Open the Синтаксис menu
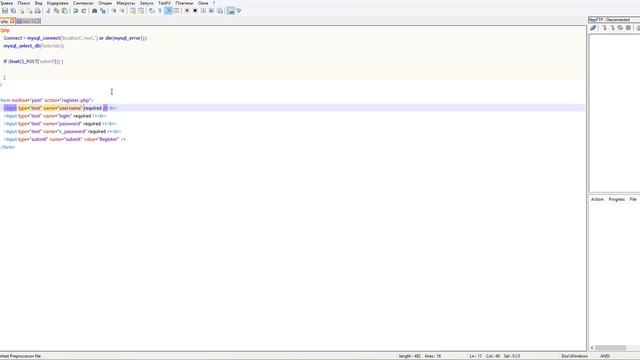640x360 pixels. tap(83, 3)
